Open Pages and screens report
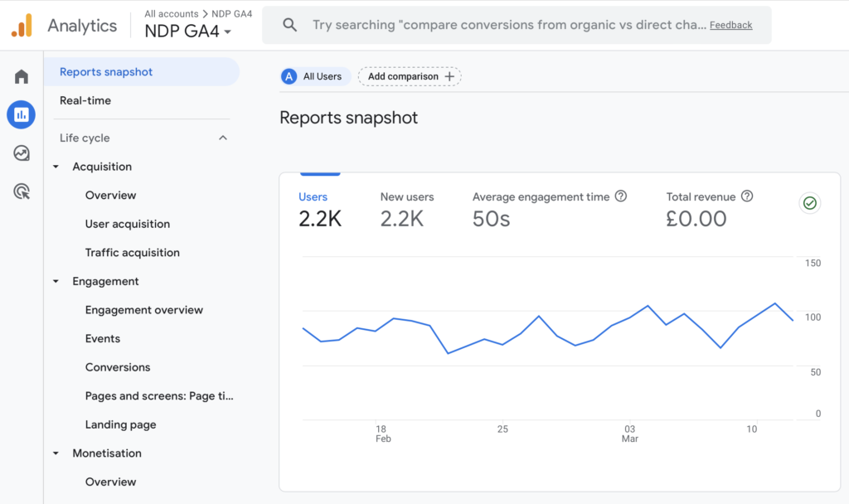 point(159,396)
